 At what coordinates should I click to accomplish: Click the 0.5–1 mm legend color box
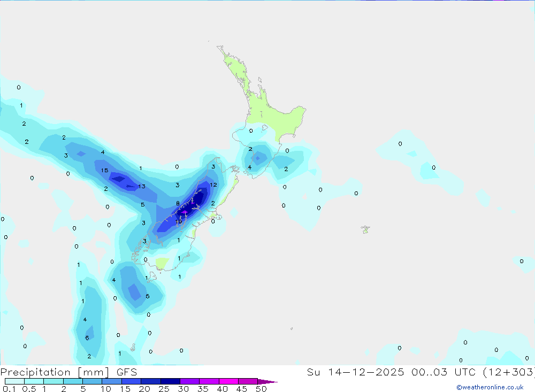34,381
